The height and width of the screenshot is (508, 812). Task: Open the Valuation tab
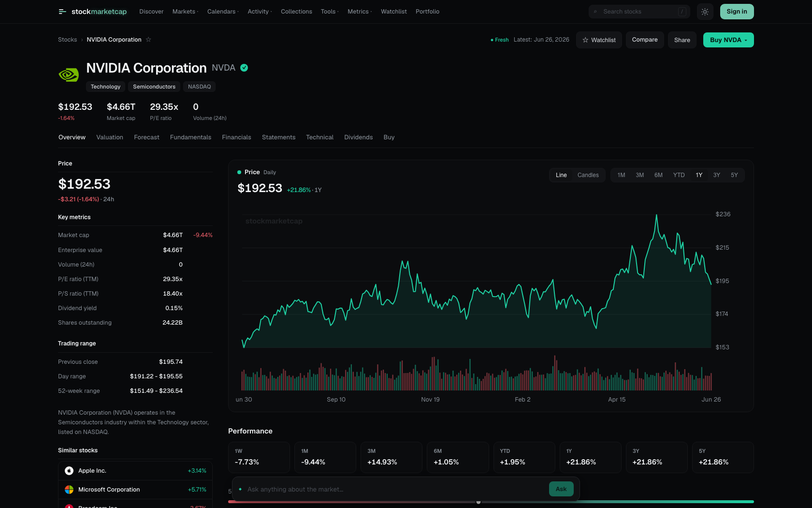[110, 137]
